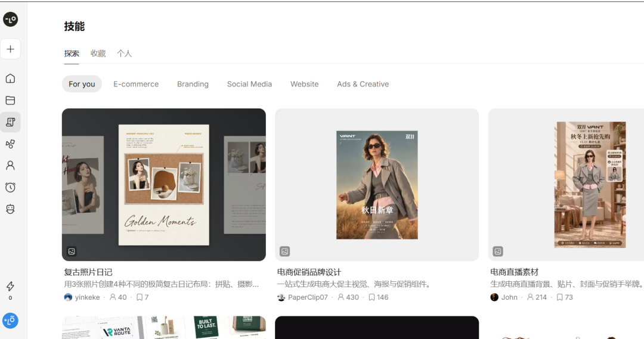The width and height of the screenshot is (644, 339).
Task: Open the robot face icon in sidebar
Action: pyautogui.click(x=10, y=209)
